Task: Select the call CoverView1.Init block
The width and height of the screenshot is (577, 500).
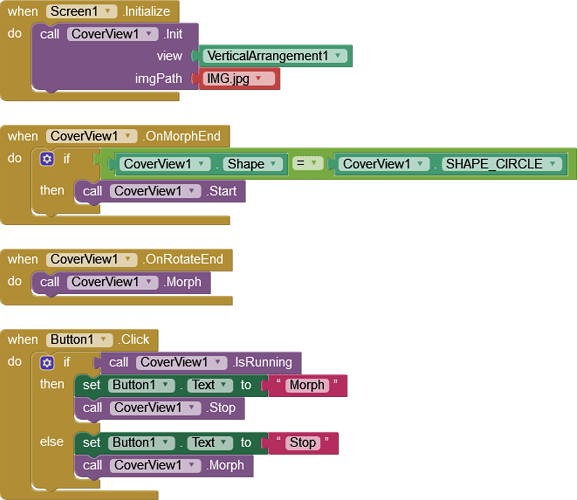Action: point(115,56)
